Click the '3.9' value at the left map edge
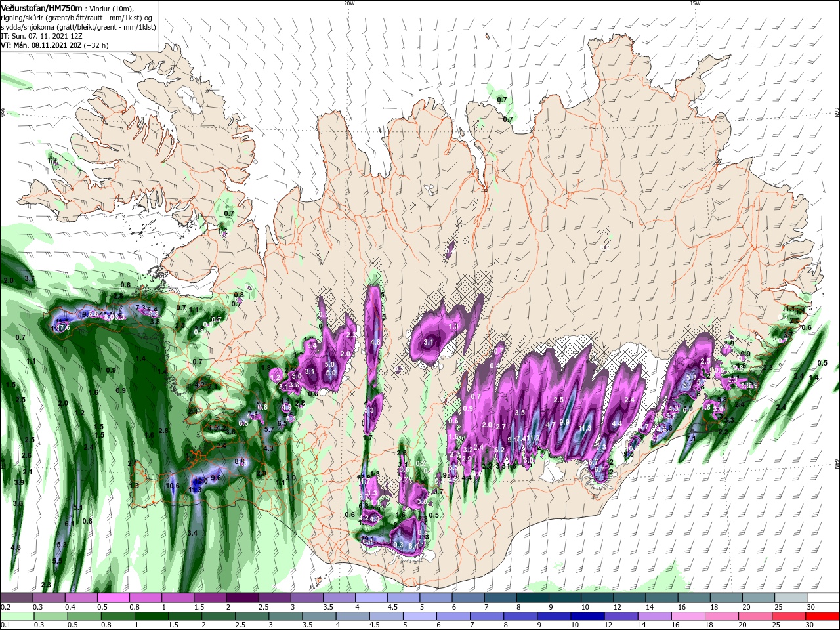This screenshot has height=630, width=840. click(19, 482)
